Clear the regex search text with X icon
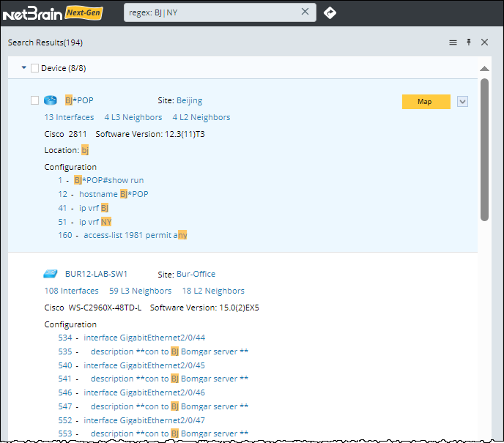 tap(305, 12)
